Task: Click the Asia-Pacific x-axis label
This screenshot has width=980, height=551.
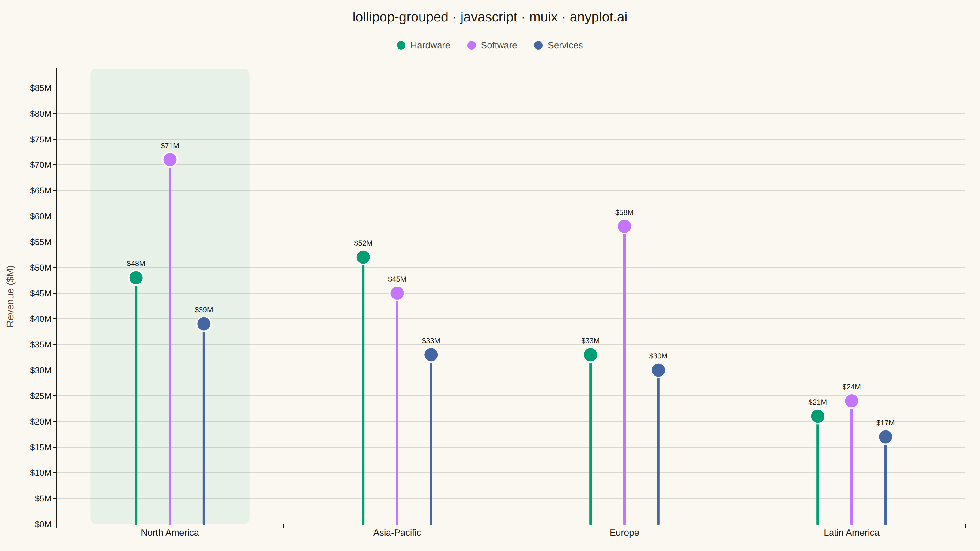Action: click(x=397, y=533)
